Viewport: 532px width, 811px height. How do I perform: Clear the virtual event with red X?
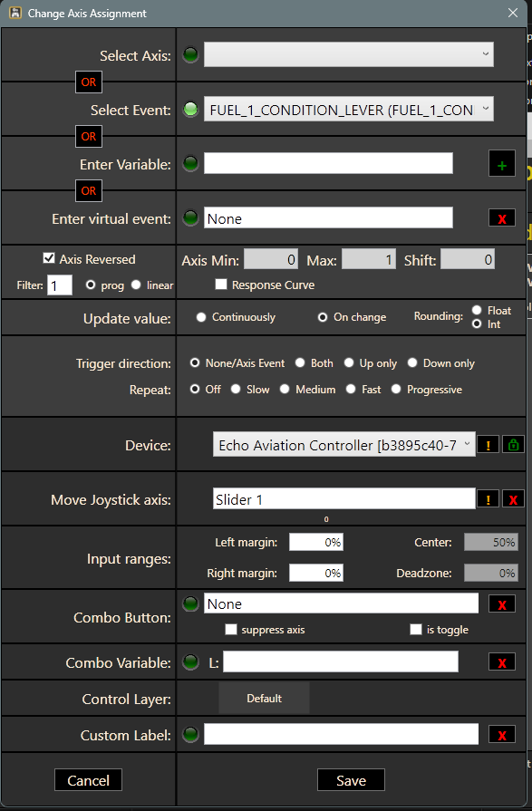tap(501, 217)
